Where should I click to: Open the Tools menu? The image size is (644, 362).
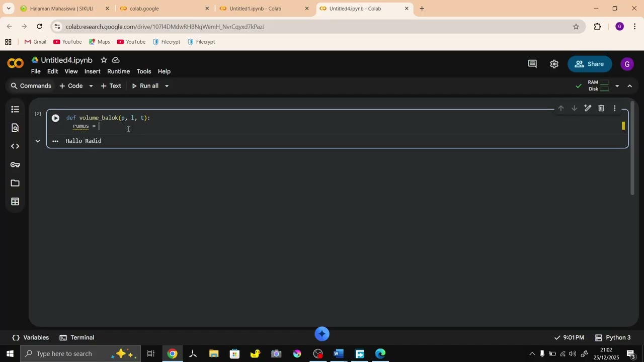(x=143, y=71)
